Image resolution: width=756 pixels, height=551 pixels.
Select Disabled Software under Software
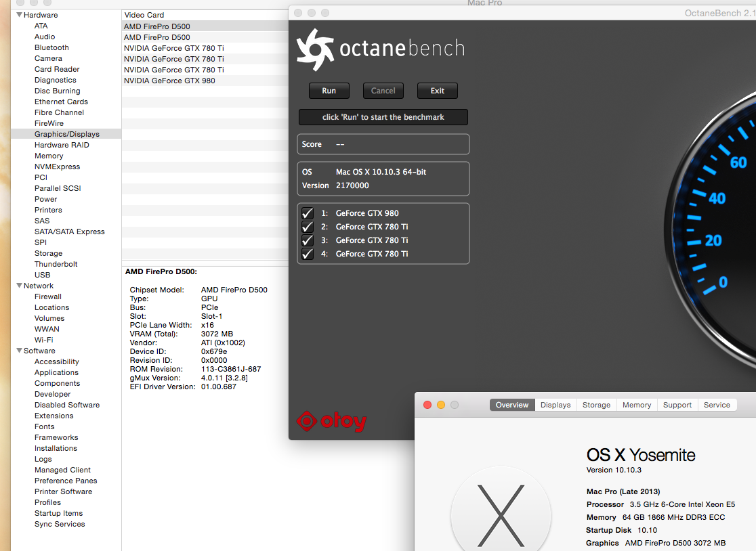coord(67,405)
